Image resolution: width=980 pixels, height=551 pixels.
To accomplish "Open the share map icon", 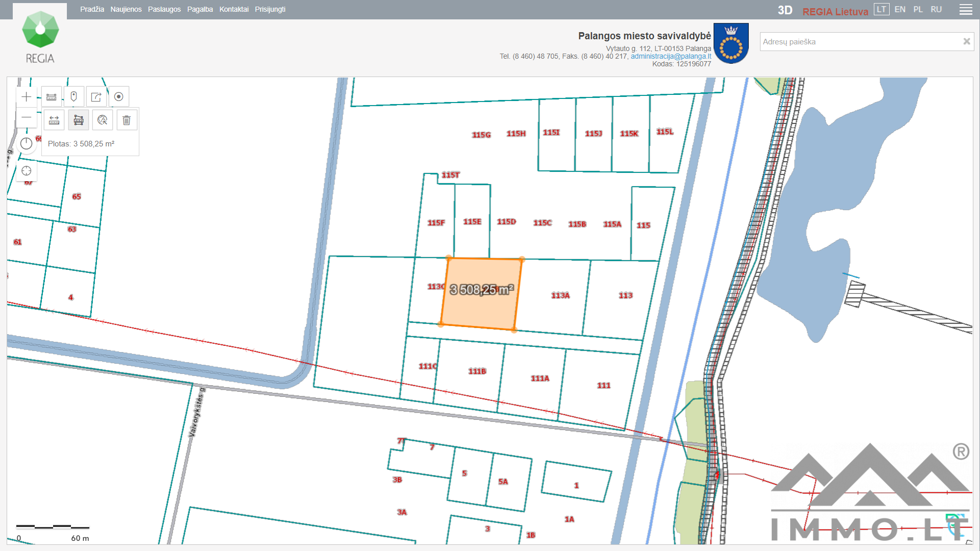I will [x=96, y=97].
